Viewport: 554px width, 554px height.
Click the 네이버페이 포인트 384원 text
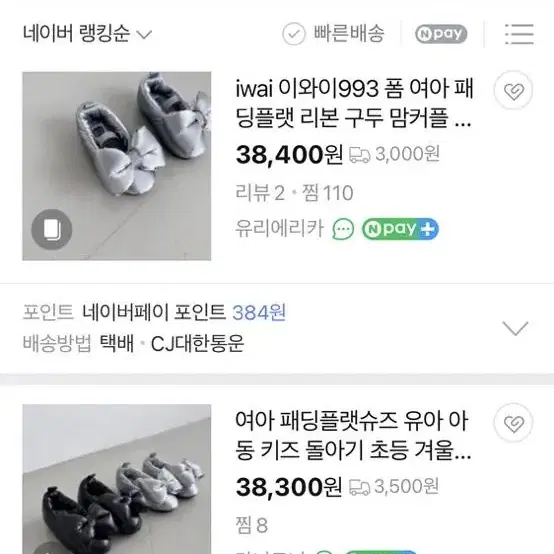coord(184,312)
